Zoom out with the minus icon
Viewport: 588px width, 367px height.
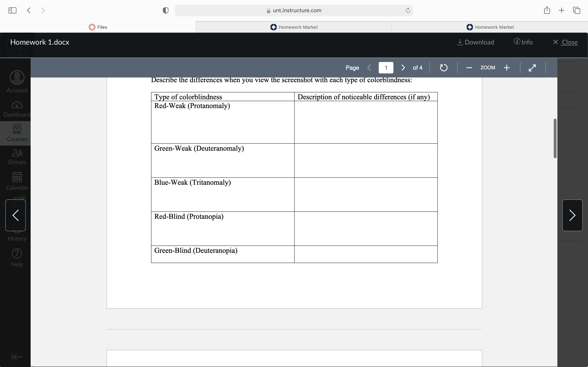pos(469,68)
